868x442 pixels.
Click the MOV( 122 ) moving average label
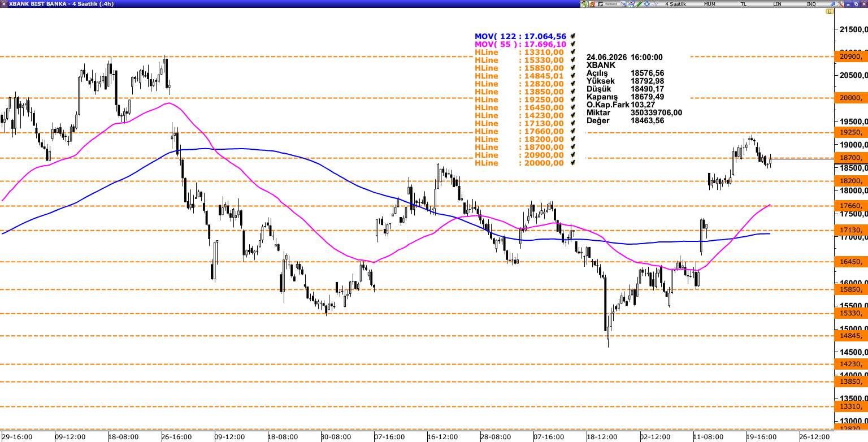520,36
